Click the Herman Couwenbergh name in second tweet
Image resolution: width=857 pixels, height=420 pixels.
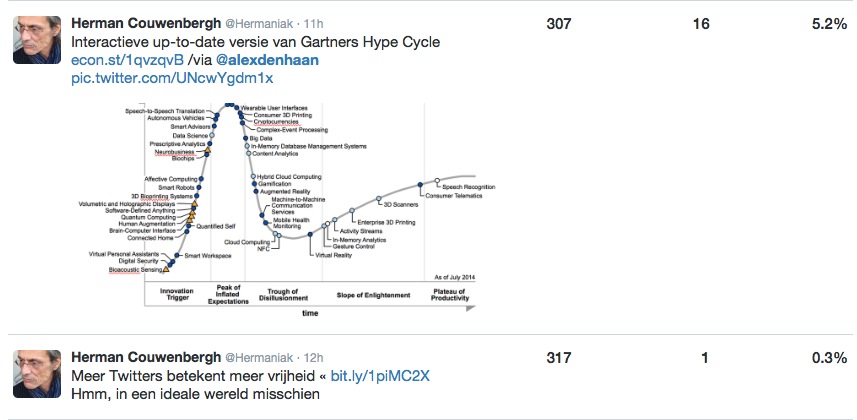[146, 358]
